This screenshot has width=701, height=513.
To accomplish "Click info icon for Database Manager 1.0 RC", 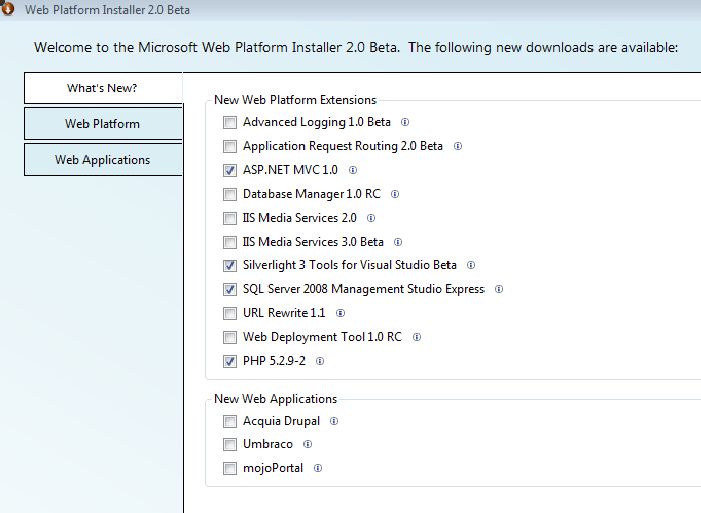I will 395,194.
